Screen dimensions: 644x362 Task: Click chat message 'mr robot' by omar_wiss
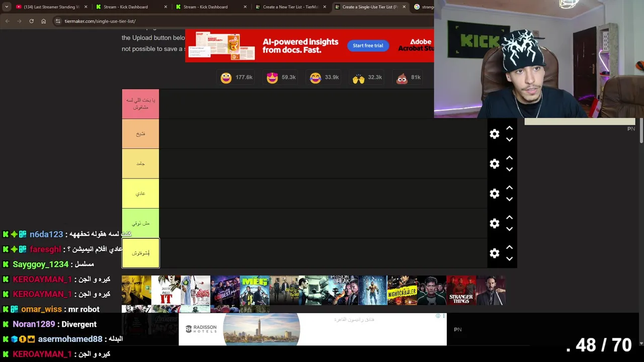(x=84, y=309)
